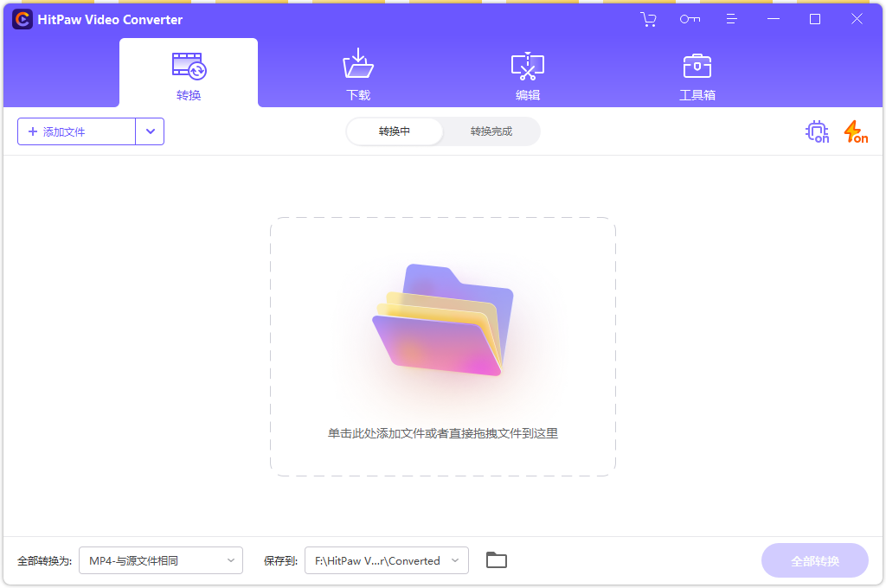886x588 pixels.
Task: Click the folder illustration to add files
Action: 443,320
